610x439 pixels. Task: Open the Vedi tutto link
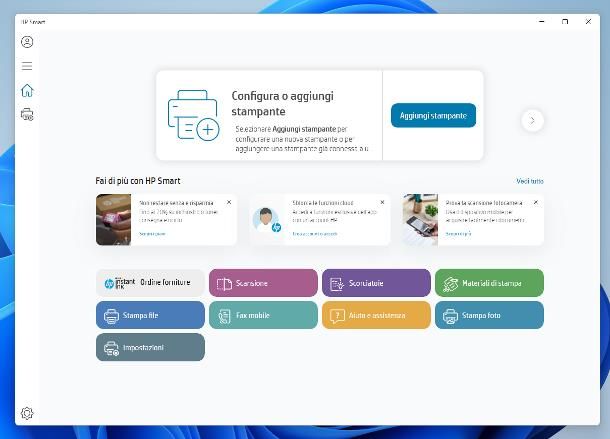530,181
